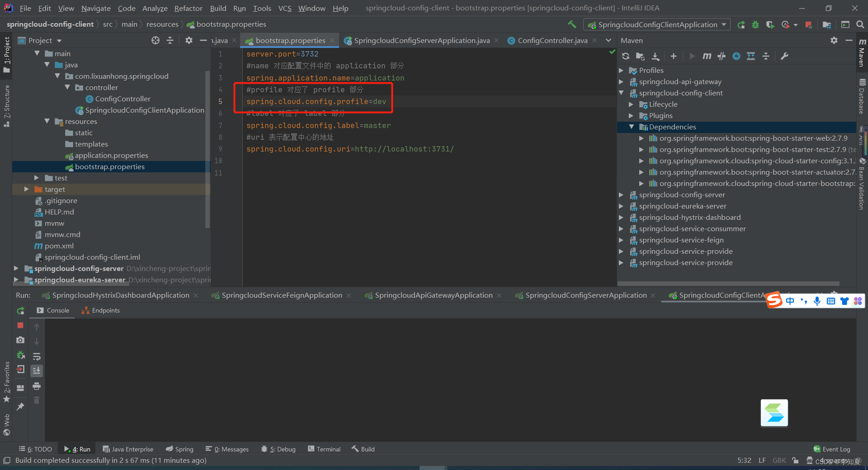
Task: Click the Build project hammer icon
Action: pos(572,24)
